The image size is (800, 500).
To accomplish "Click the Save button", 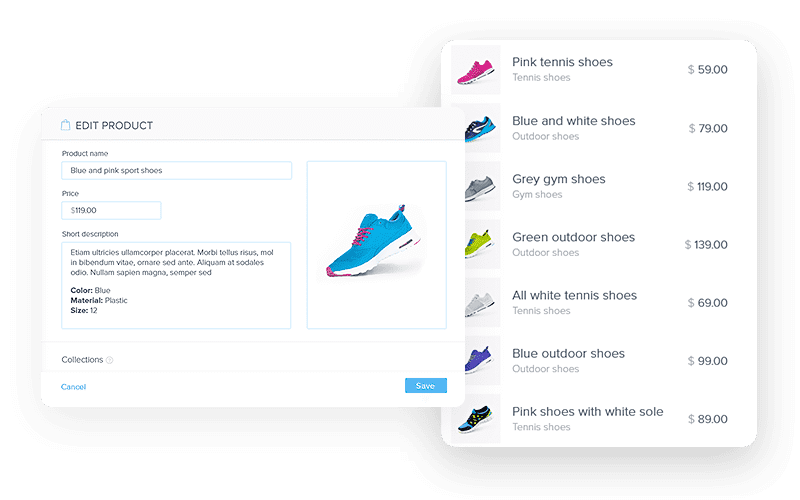I will pyautogui.click(x=426, y=386).
